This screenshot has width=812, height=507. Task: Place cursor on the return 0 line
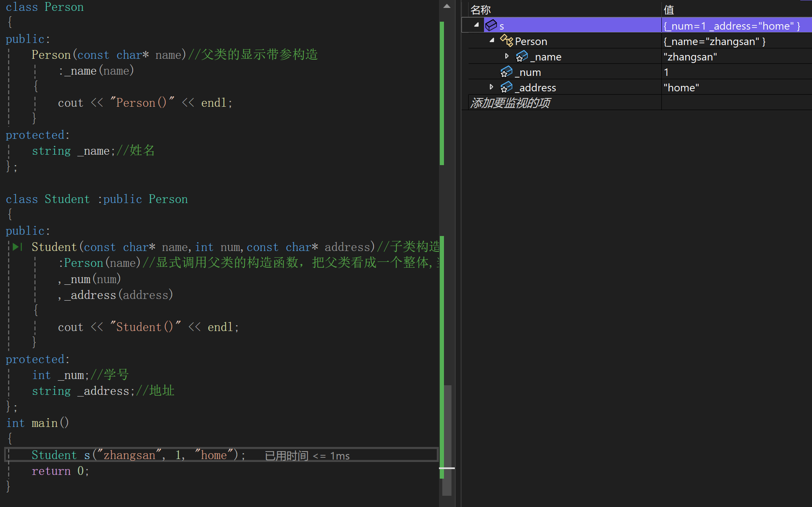pyautogui.click(x=60, y=471)
